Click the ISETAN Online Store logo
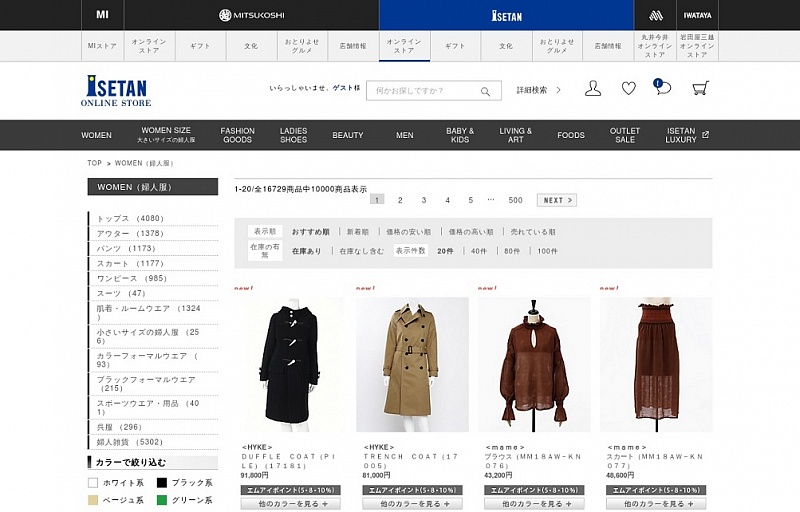Viewport: 800px width, 512px height. 116,90
